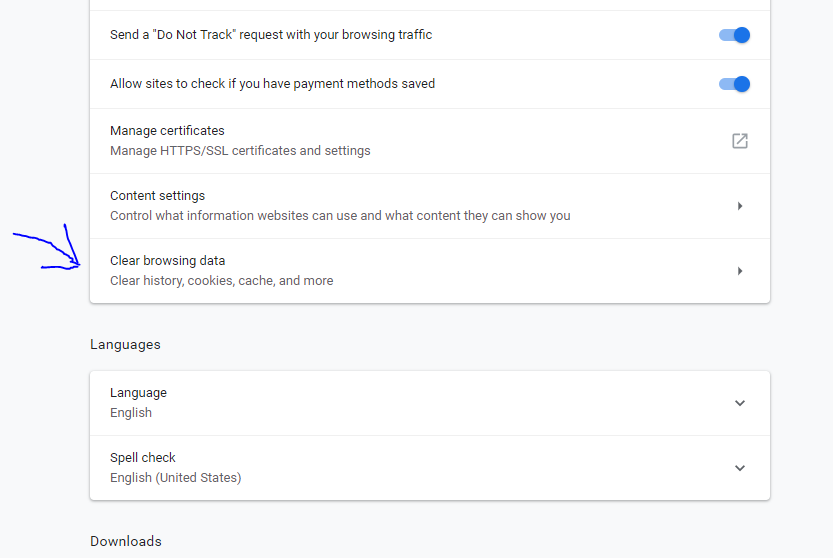Image resolution: width=833 pixels, height=558 pixels.
Task: Open the Content settings title
Action: (157, 196)
